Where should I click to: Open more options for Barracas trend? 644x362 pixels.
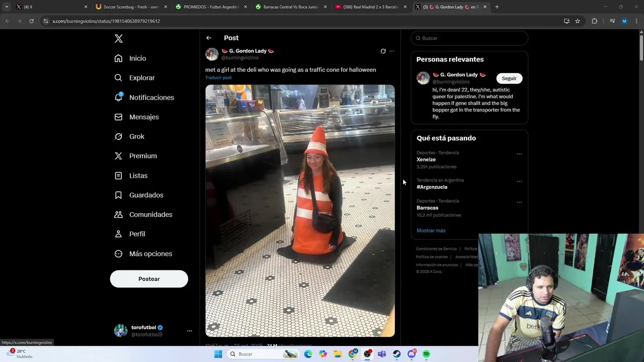click(x=519, y=202)
